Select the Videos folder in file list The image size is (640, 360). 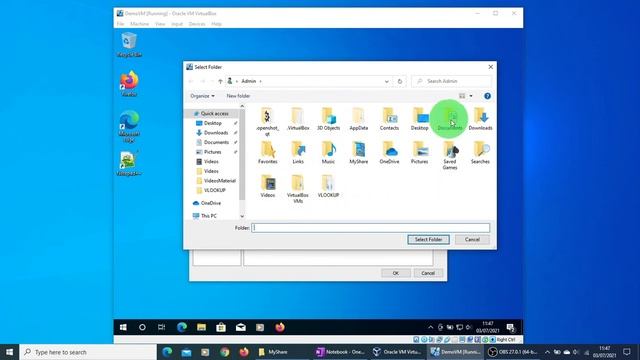point(267,187)
